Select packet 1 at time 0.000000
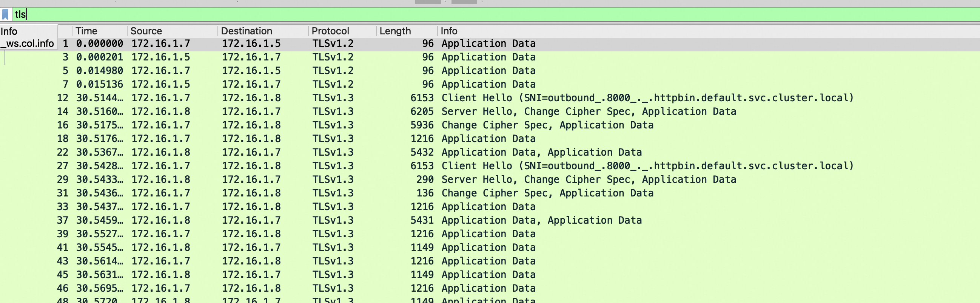Image resolution: width=980 pixels, height=303 pixels. click(x=519, y=43)
